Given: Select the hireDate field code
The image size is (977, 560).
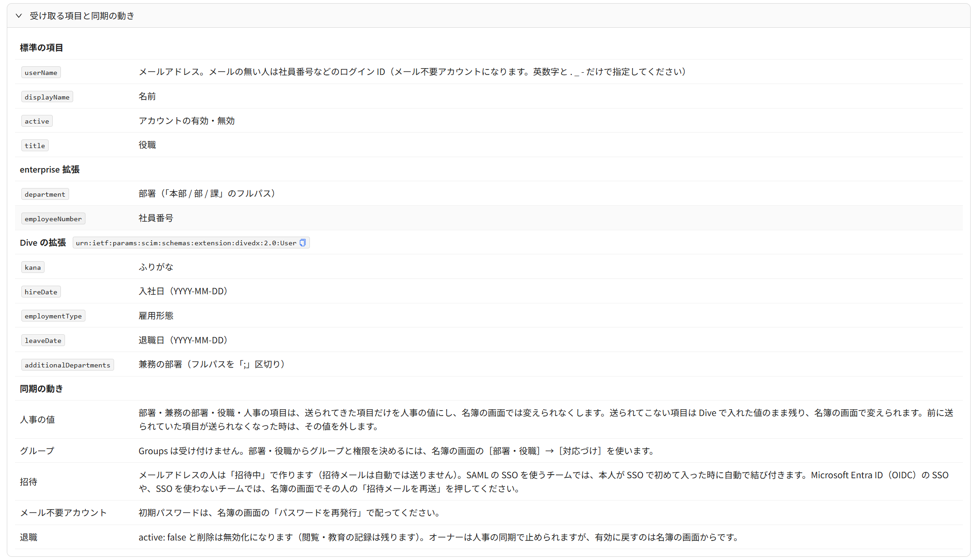Looking at the screenshot, I should (41, 292).
